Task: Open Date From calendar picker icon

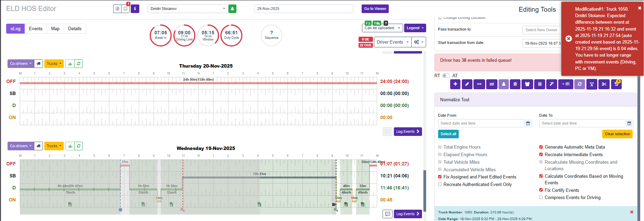Action: (x=528, y=123)
